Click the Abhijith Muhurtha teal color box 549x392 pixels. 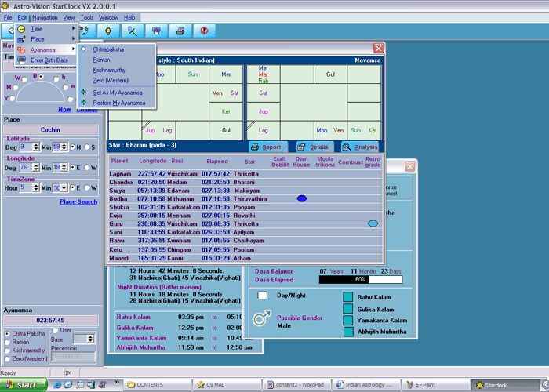coord(348,332)
